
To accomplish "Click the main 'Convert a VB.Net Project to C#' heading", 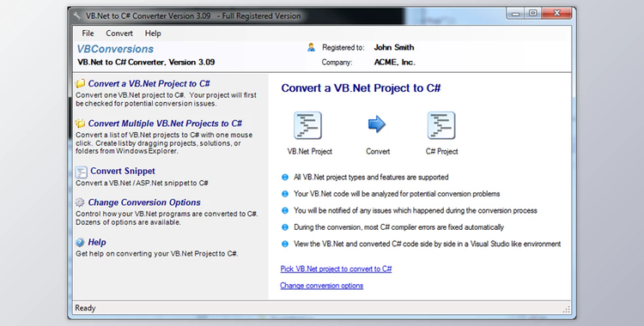I will (x=361, y=88).
